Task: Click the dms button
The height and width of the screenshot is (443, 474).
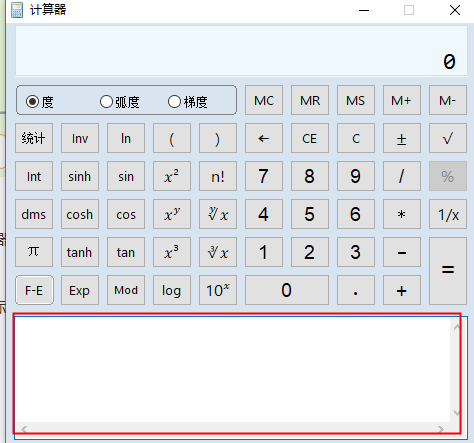Action: click(34, 214)
